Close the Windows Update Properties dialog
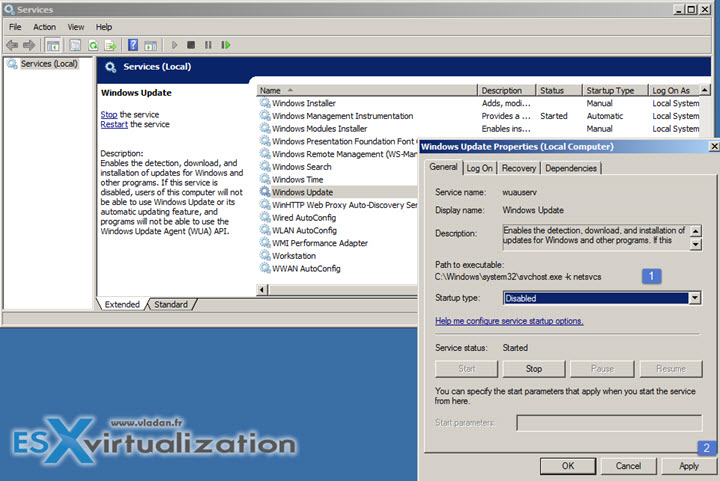The image size is (720, 481). [714, 146]
